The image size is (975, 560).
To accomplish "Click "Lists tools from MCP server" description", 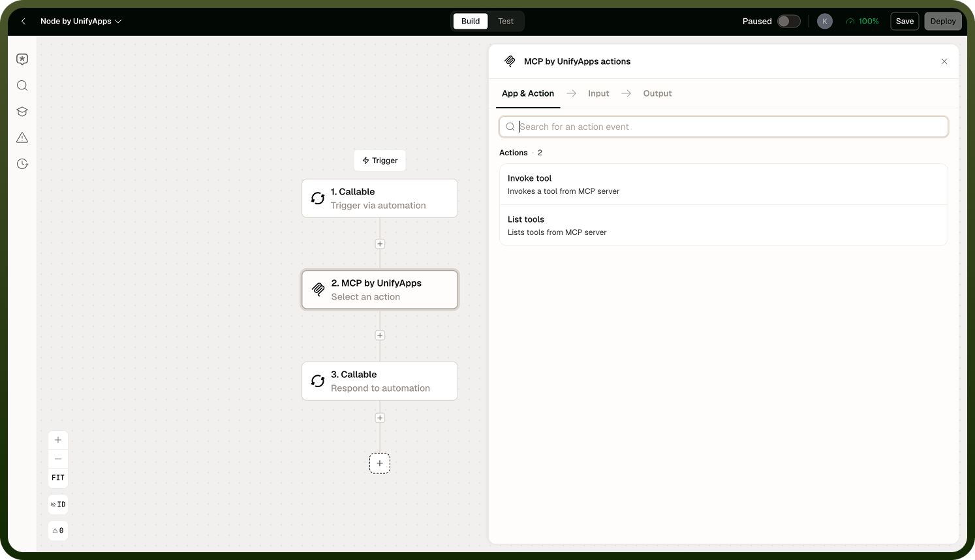I will tap(557, 232).
